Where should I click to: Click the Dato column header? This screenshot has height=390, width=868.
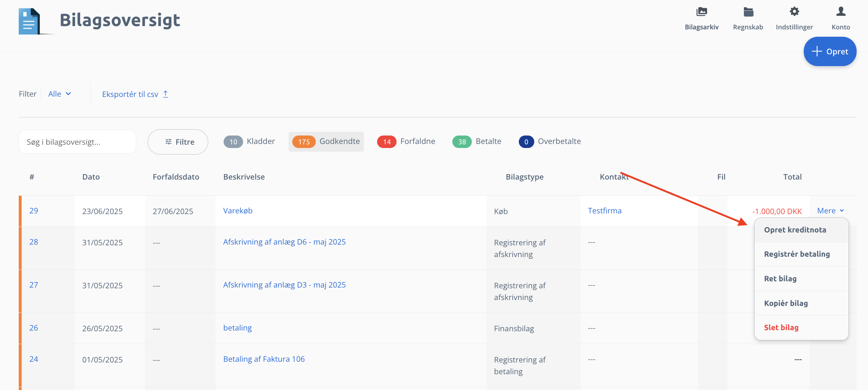click(91, 177)
